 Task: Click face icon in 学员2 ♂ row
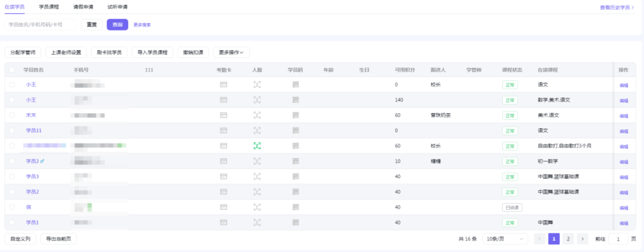[x=257, y=161]
